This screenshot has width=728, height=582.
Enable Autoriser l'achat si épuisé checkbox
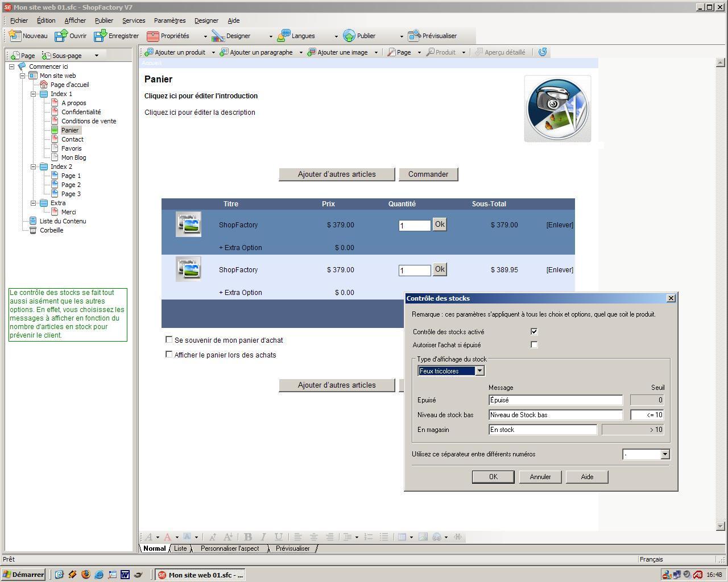pos(534,344)
